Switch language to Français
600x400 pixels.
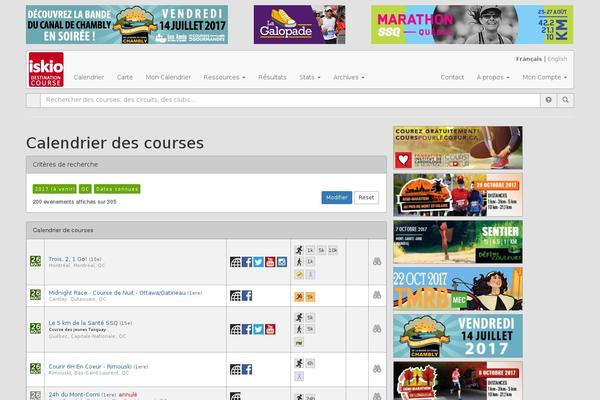pyautogui.click(x=529, y=59)
